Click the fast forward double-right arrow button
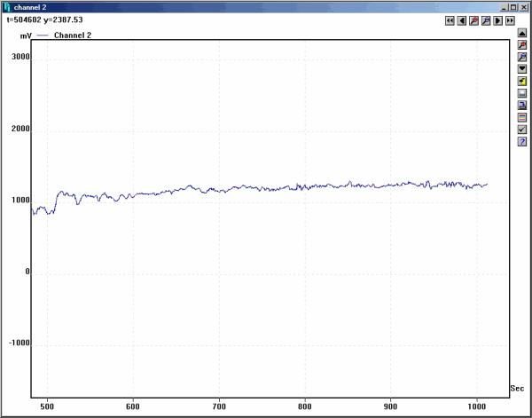The width and height of the screenshot is (532, 418). click(x=511, y=20)
